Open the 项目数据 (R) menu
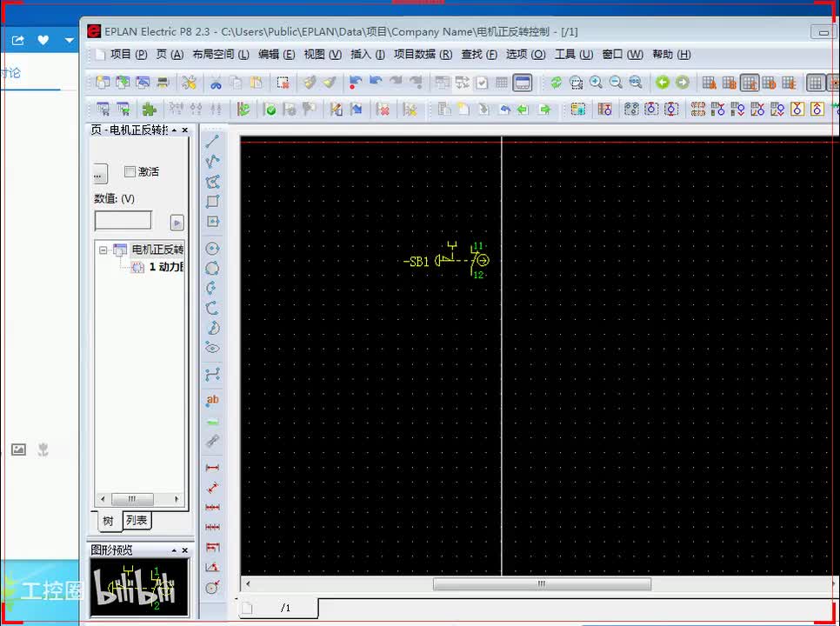The height and width of the screenshot is (626, 840). [x=423, y=55]
